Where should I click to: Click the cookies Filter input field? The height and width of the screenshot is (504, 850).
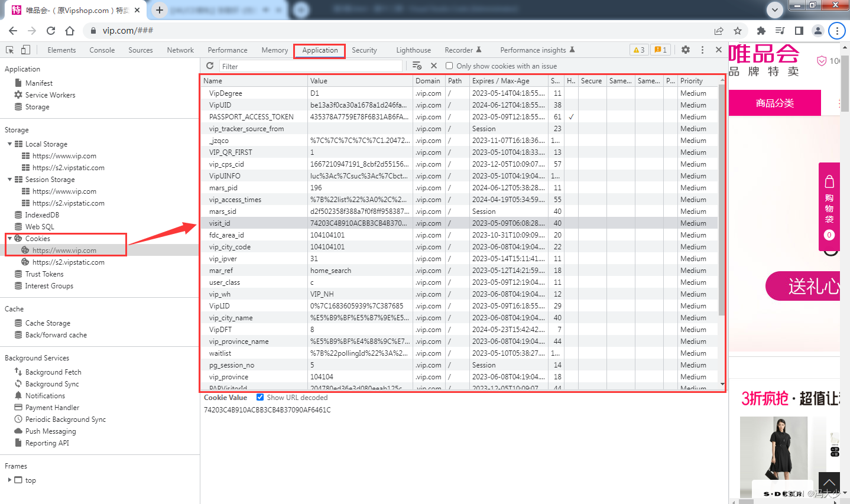(x=311, y=66)
